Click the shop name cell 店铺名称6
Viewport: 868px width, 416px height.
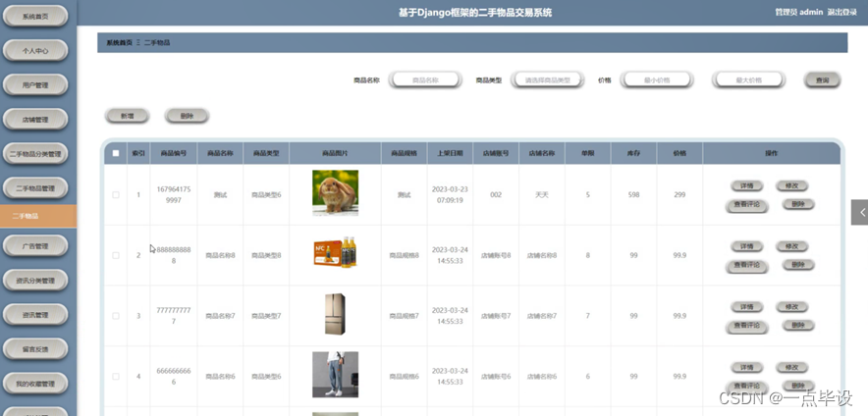coord(542,376)
